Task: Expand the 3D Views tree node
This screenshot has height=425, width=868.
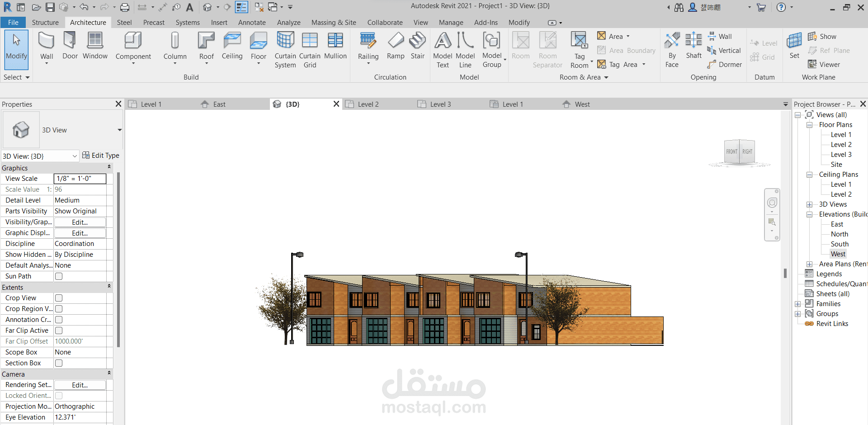Action: point(809,204)
